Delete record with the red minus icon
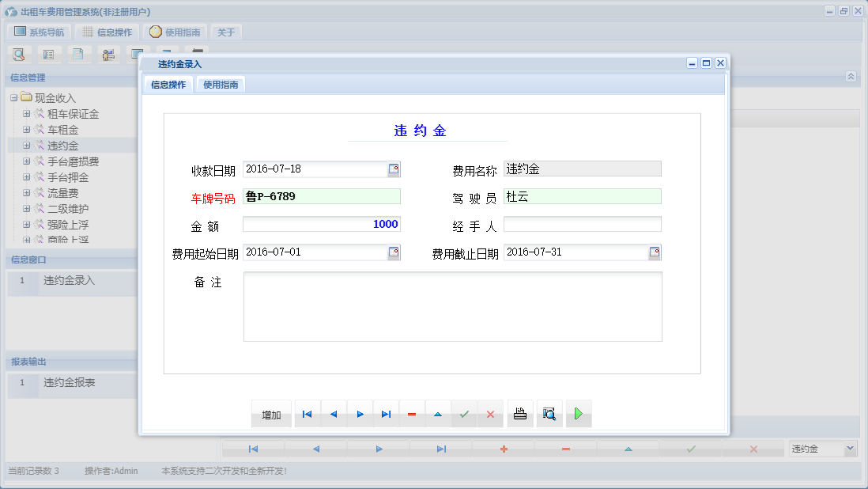 point(412,413)
